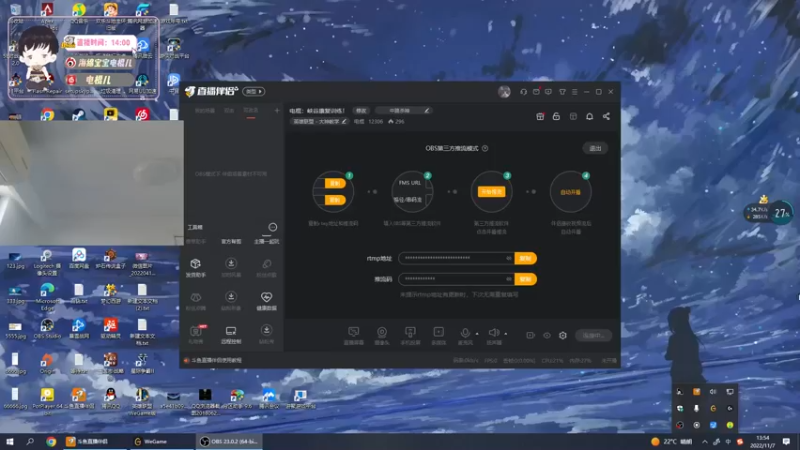Click the pencil to edit stream title
The image size is (800, 450).
[x=427, y=110]
